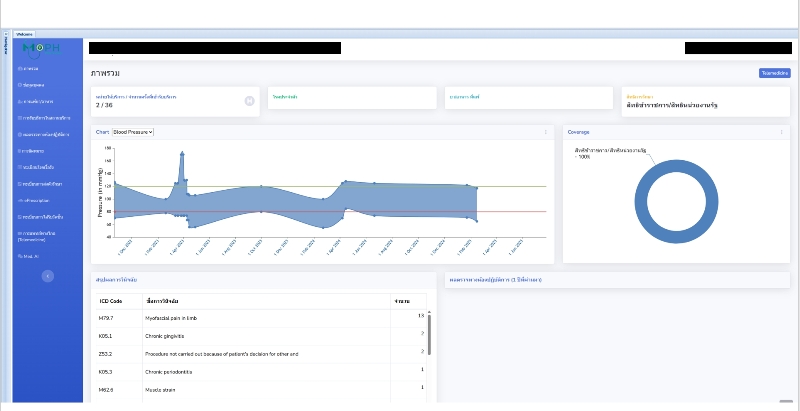Click the small arrow atop the far-left strip
The height and width of the screenshot is (411, 800).
6,34
